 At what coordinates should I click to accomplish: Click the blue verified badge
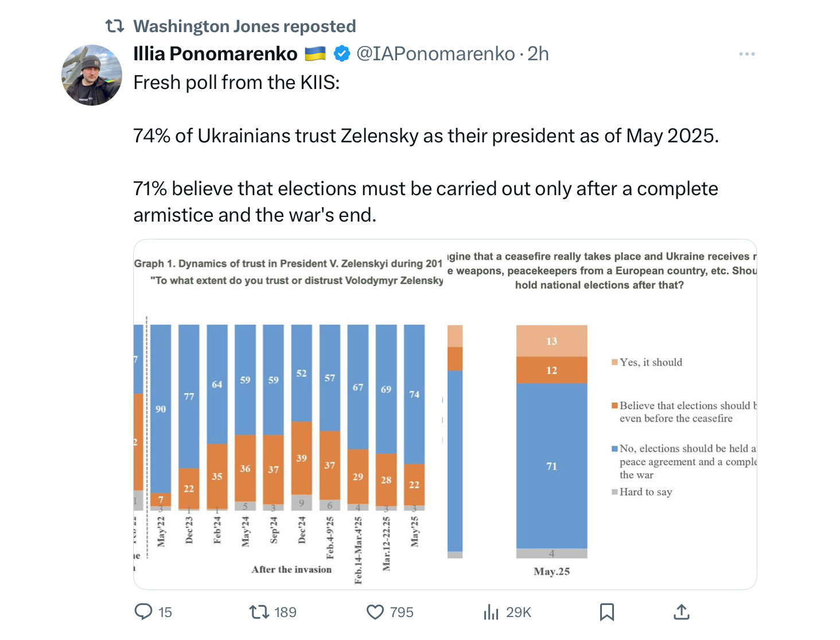342,54
